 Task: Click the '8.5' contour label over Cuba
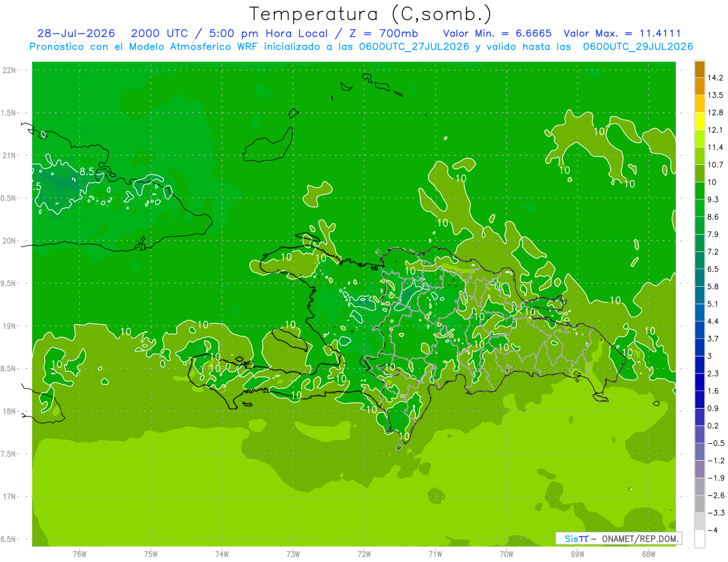87,172
